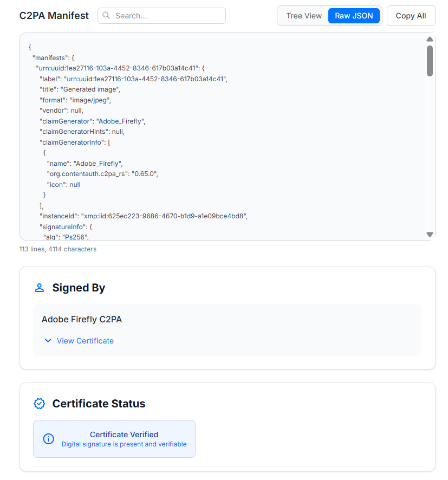Image resolution: width=448 pixels, height=480 pixels.
Task: Click the scrollbar up arrow on the JSON viewer
Action: [430, 38]
